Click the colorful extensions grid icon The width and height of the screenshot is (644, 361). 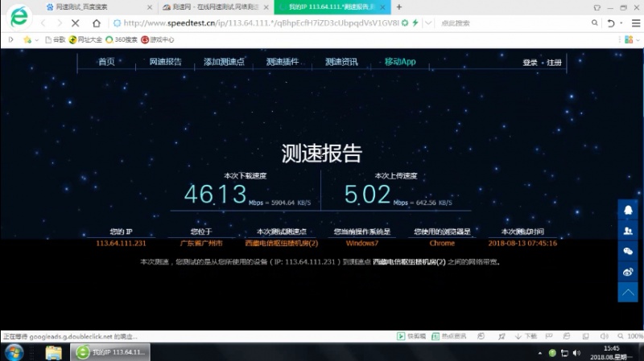(x=629, y=39)
